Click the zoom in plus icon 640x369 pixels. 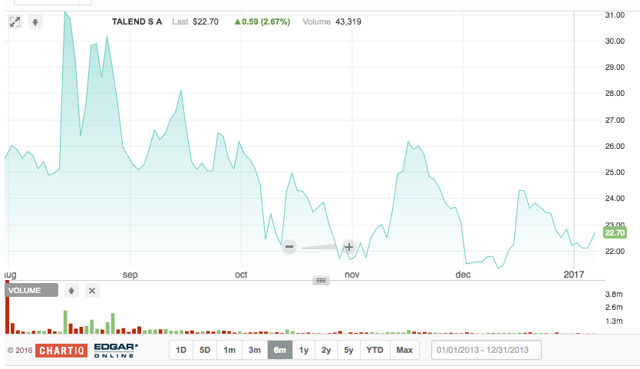349,247
